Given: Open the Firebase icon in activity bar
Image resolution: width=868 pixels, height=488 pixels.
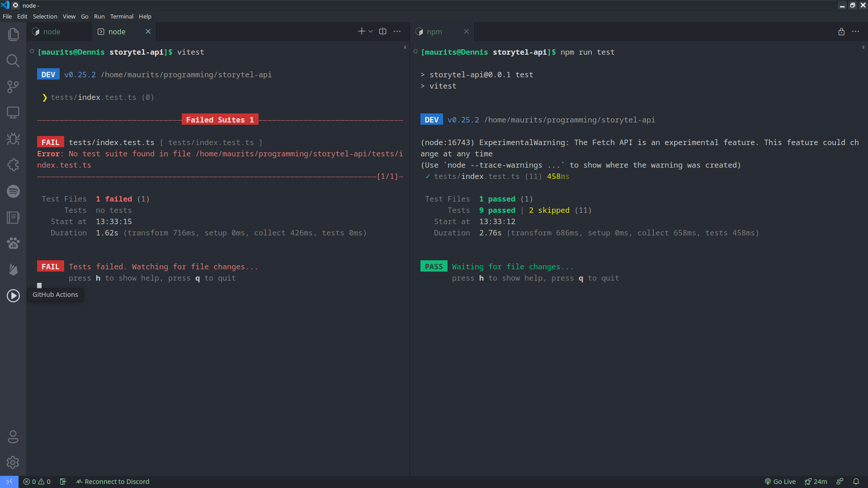Looking at the screenshot, I should click(13, 269).
